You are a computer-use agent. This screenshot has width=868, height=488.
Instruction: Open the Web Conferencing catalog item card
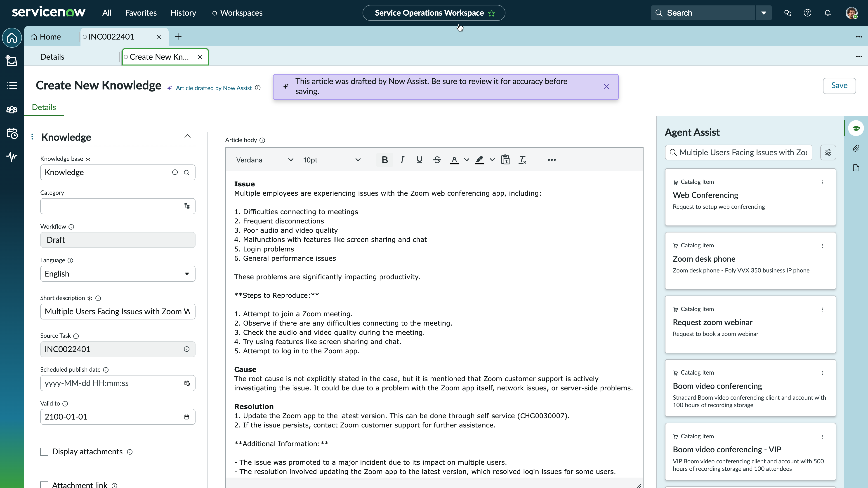[750, 197]
